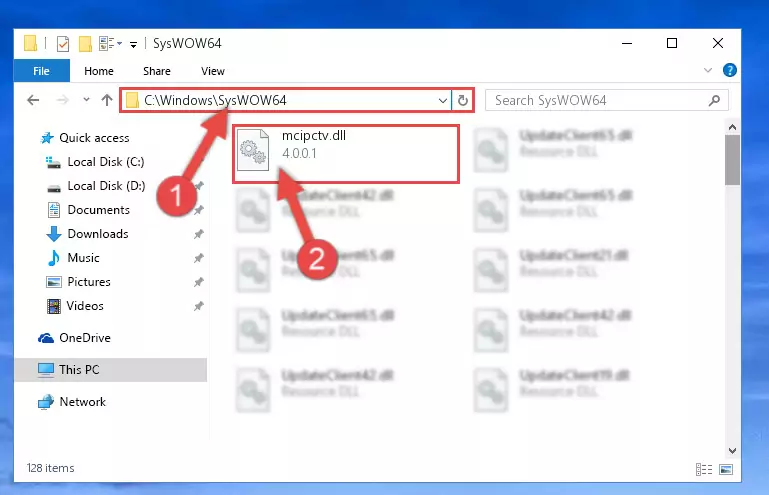This screenshot has height=495, width=769.
Task: Click the folder icon in address bar
Action: 132,101
